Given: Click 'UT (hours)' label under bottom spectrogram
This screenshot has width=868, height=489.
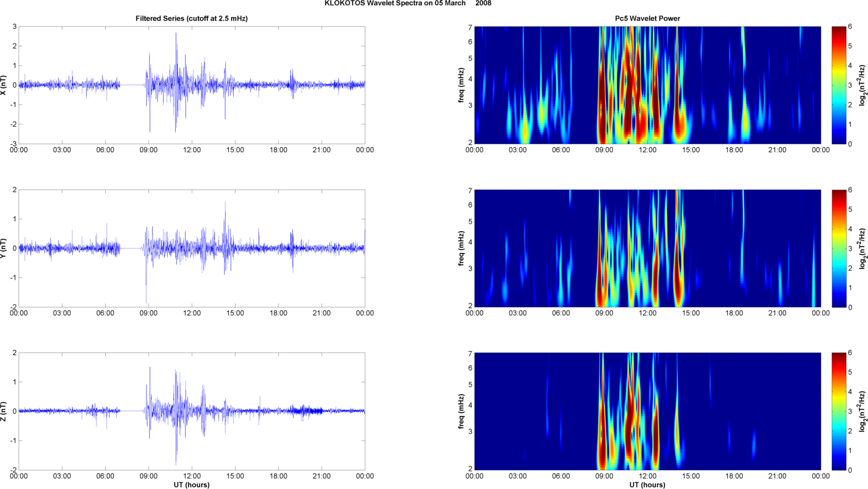Looking at the screenshot, I should 647,485.
